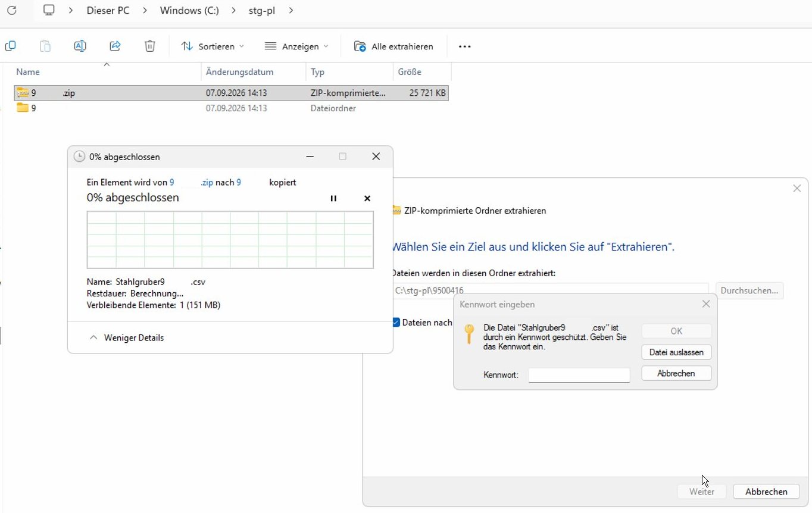Toggle the "Dateien nach" checkbox
Viewport: 812px width, 513px height.
(396, 322)
